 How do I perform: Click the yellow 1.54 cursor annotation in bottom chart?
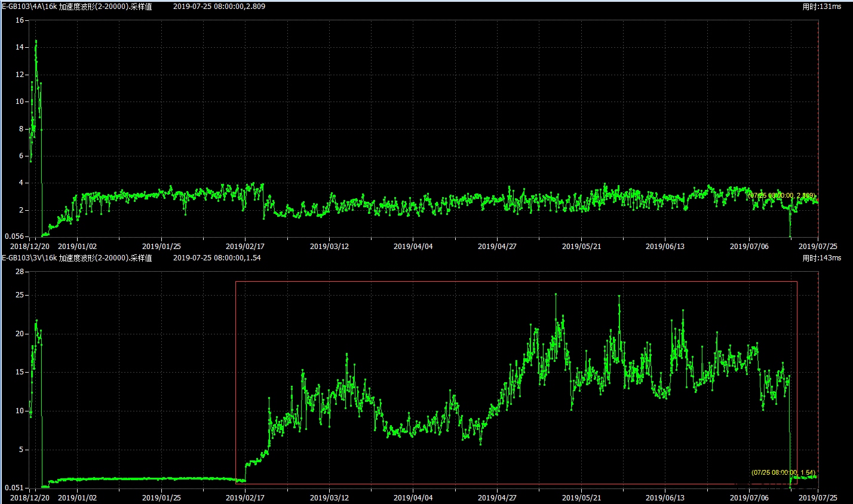[783, 472]
